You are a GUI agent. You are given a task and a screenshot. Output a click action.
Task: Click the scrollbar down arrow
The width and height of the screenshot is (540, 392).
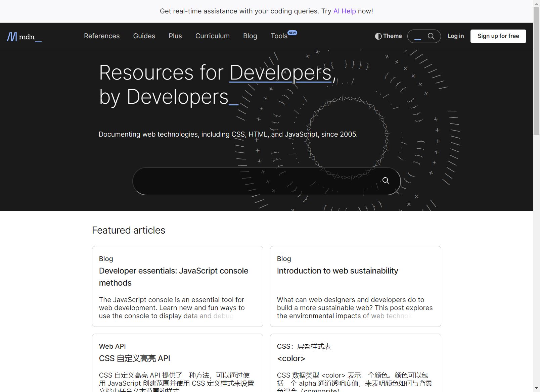[x=537, y=389]
